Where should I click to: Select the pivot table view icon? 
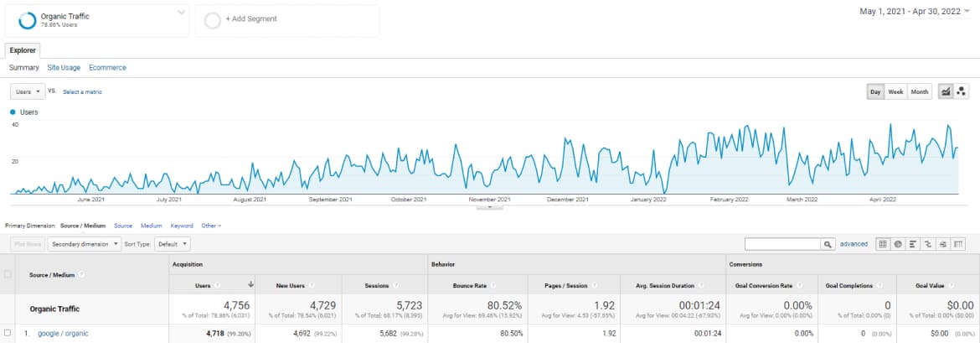958,244
